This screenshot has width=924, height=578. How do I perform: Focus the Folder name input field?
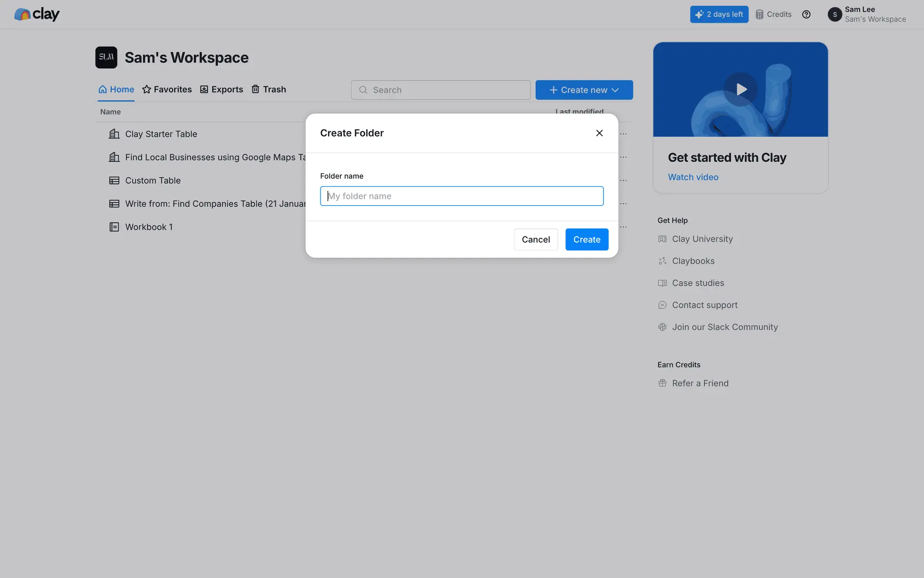pos(462,196)
